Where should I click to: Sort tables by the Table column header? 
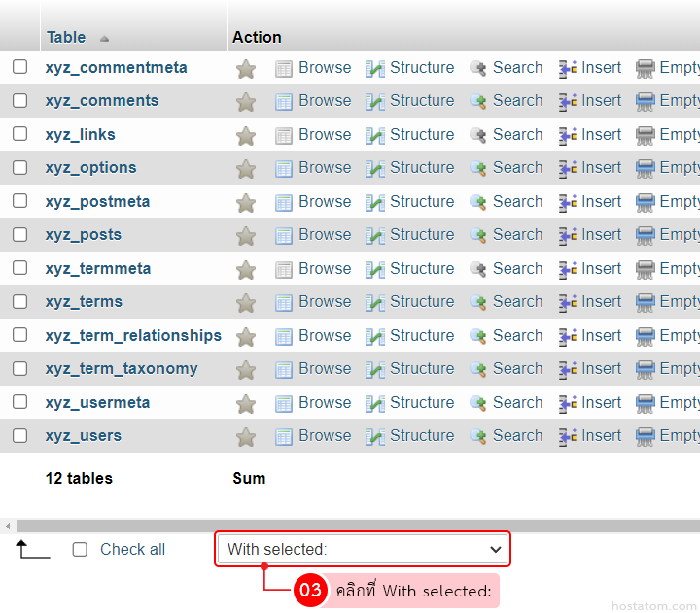66,37
